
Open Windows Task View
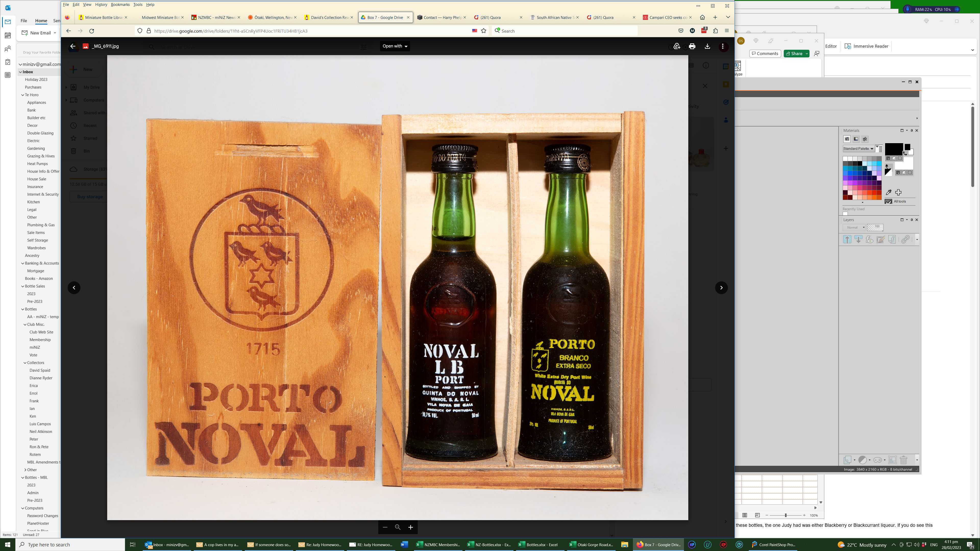[132, 545]
